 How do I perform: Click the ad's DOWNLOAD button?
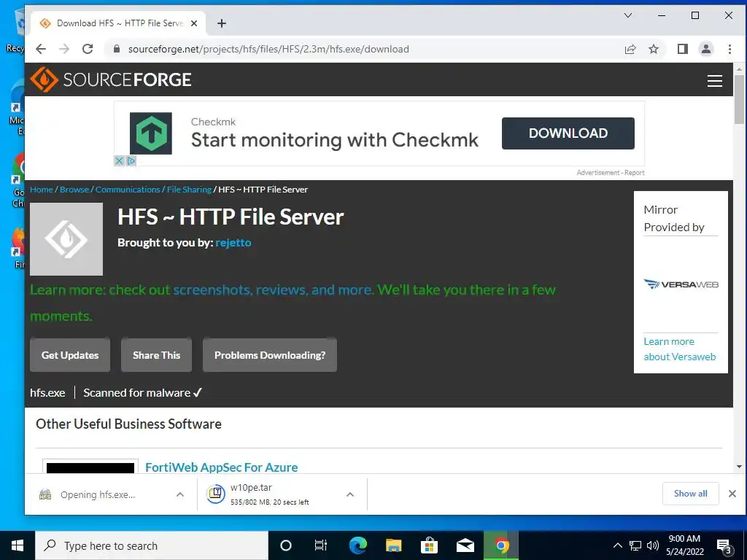pos(568,133)
